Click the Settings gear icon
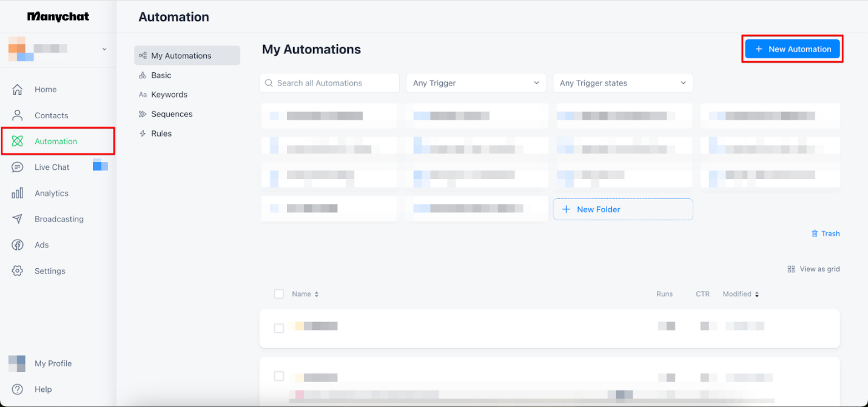Image resolution: width=868 pixels, height=407 pixels. tap(18, 271)
